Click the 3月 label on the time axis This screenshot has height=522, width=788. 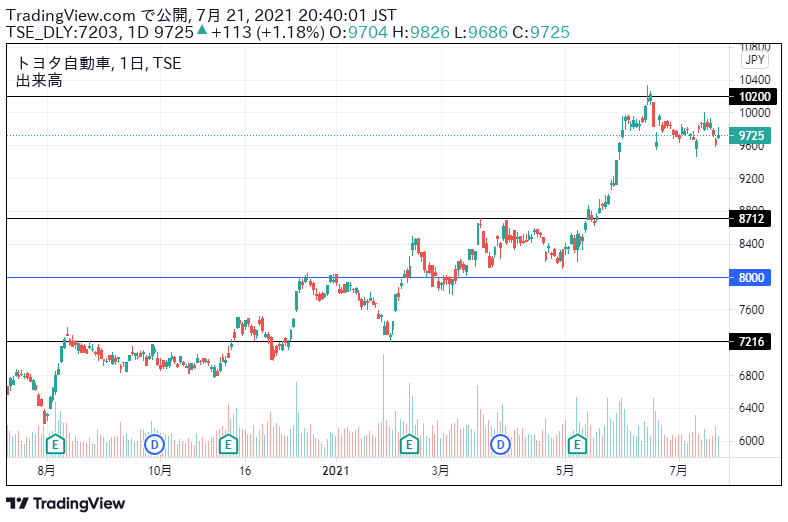(440, 471)
